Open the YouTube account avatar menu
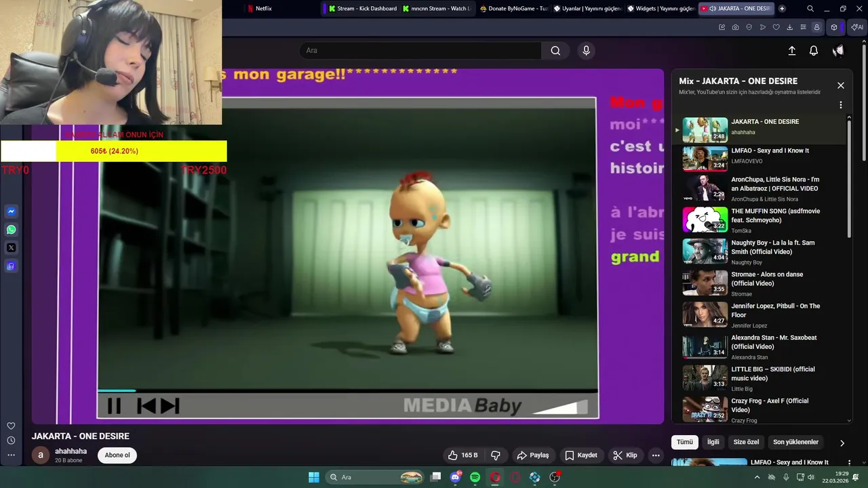The width and height of the screenshot is (868, 488). (x=838, y=51)
